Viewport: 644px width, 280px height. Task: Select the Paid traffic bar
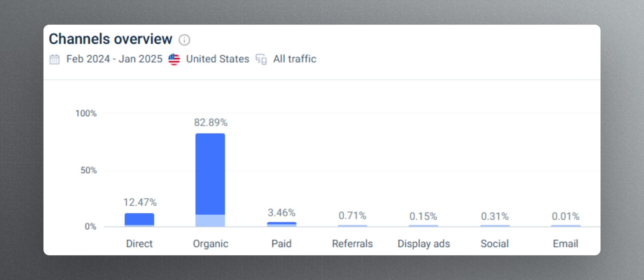(x=282, y=224)
